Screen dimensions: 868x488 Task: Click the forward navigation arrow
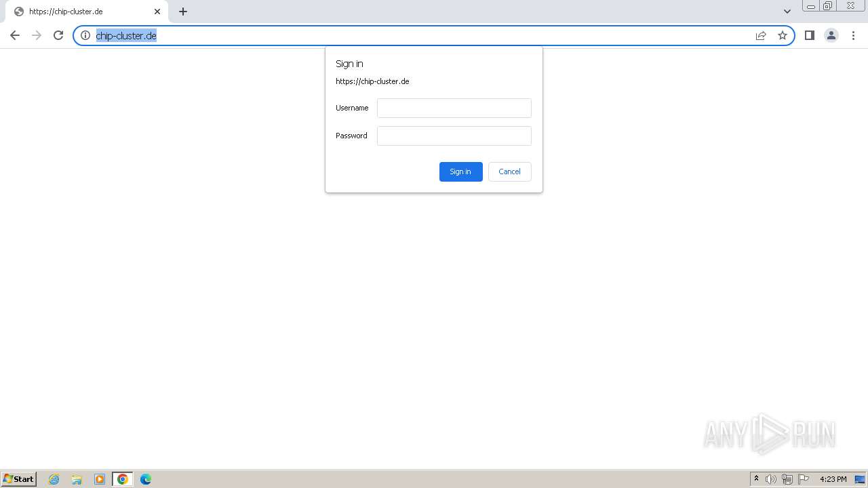click(37, 35)
